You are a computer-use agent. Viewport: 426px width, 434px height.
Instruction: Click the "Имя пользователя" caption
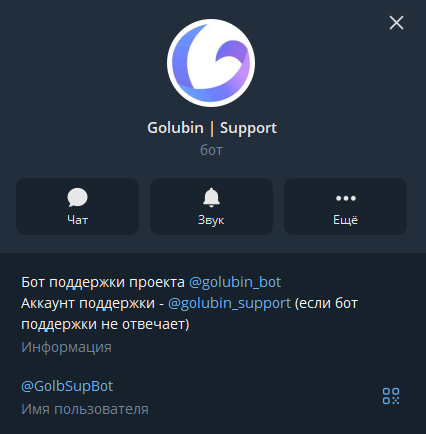coord(85,409)
